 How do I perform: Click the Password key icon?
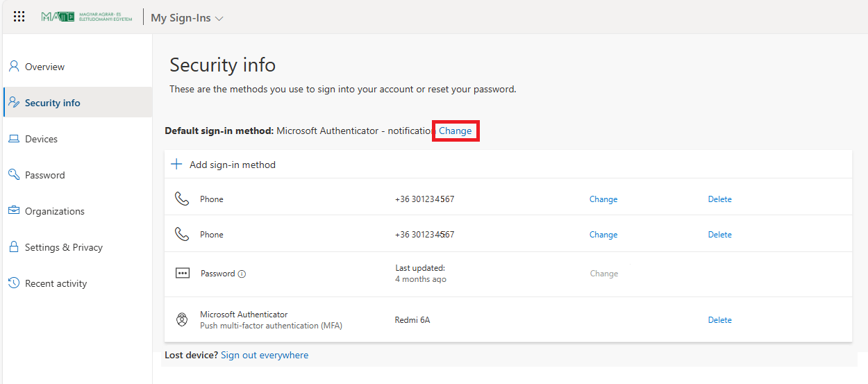point(13,174)
